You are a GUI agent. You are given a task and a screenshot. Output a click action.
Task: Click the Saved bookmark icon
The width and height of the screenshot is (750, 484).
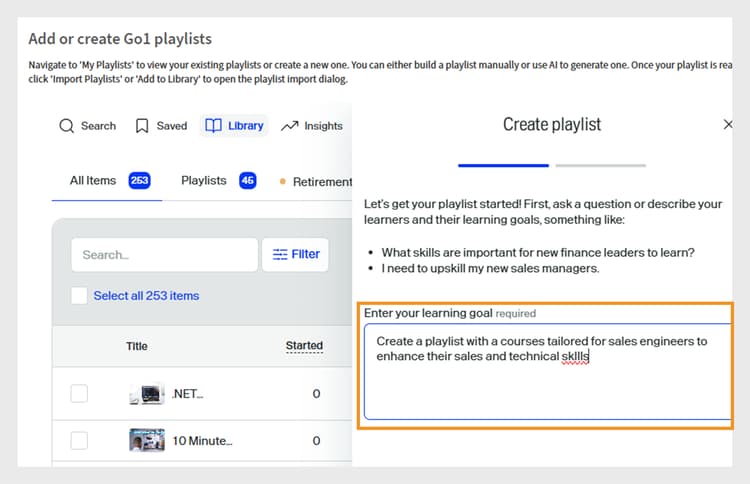[142, 126]
